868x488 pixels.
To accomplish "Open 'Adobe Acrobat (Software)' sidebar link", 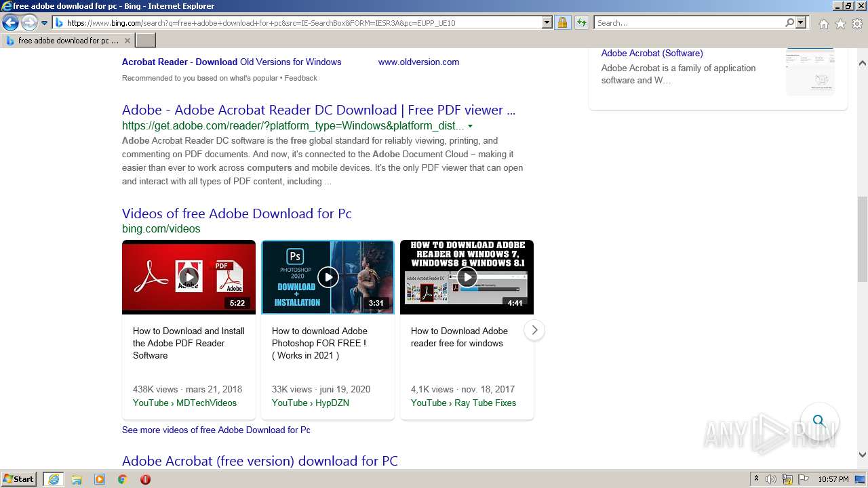I will (x=652, y=53).
